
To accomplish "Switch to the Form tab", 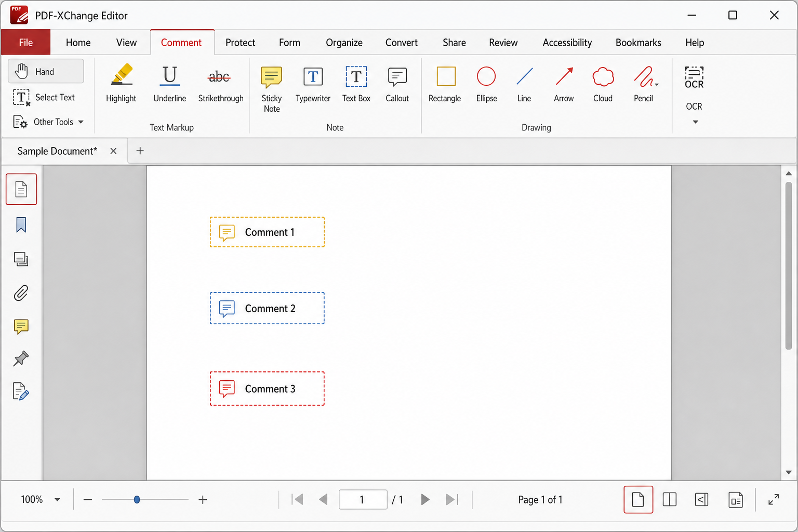I will 289,43.
